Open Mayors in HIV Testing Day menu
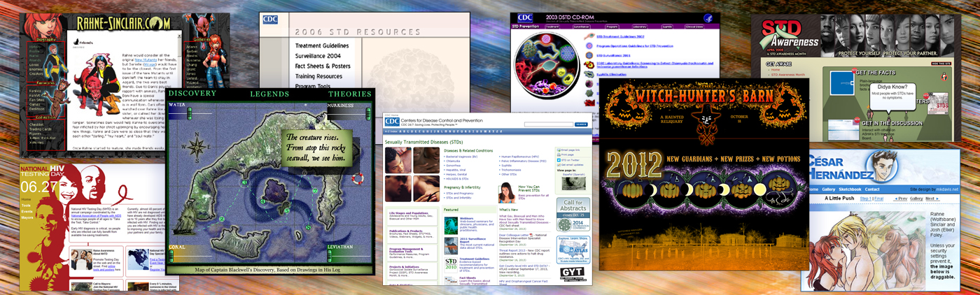The image size is (980, 295). tap(27, 218)
